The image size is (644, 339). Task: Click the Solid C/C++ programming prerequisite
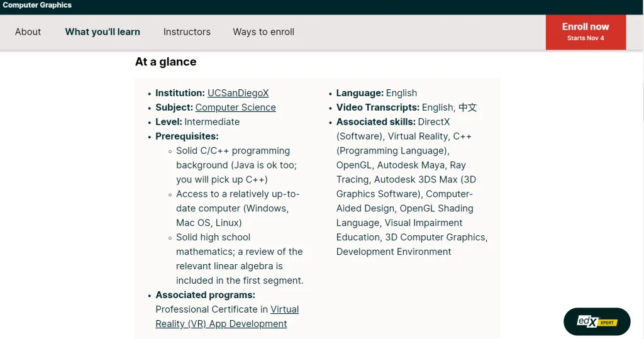tap(233, 151)
